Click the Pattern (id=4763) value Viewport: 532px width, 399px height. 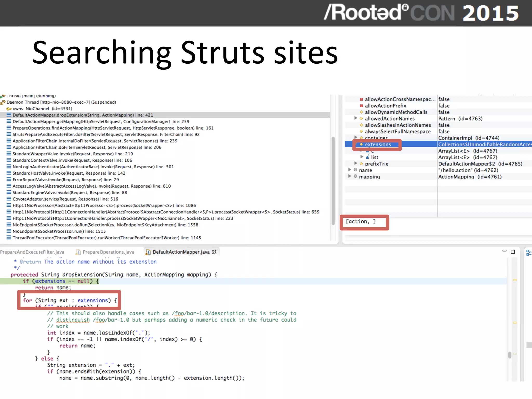[x=460, y=119]
